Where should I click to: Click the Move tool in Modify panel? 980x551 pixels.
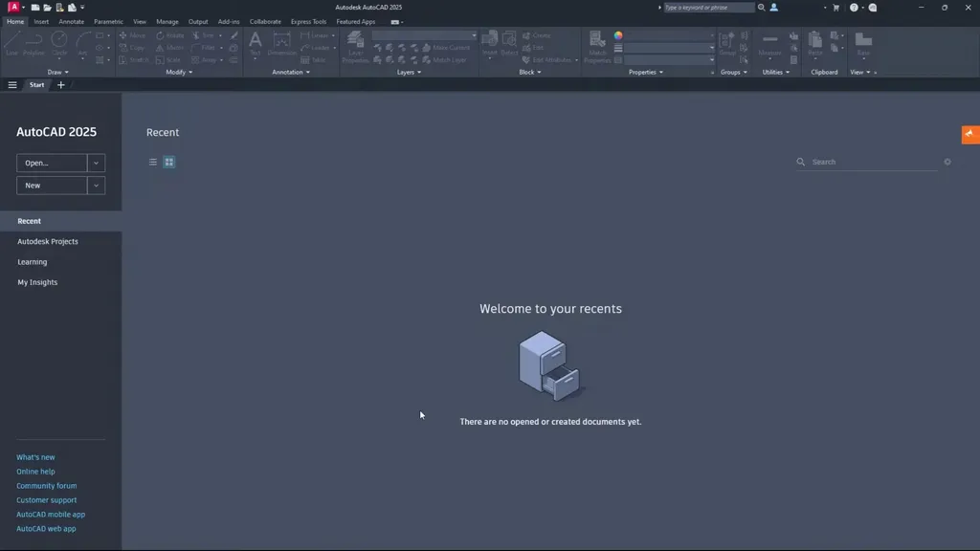click(x=132, y=35)
